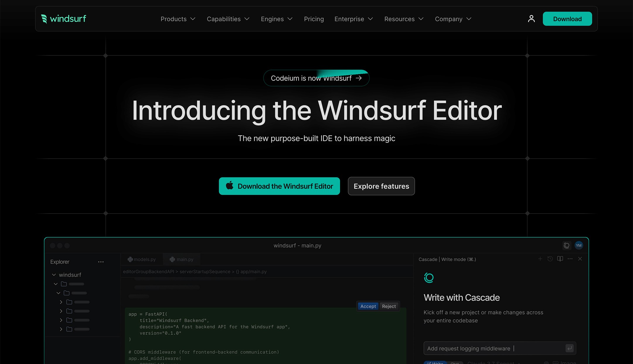The height and width of the screenshot is (364, 633).
Task: Click the code line starting with description=
Action: click(215, 327)
